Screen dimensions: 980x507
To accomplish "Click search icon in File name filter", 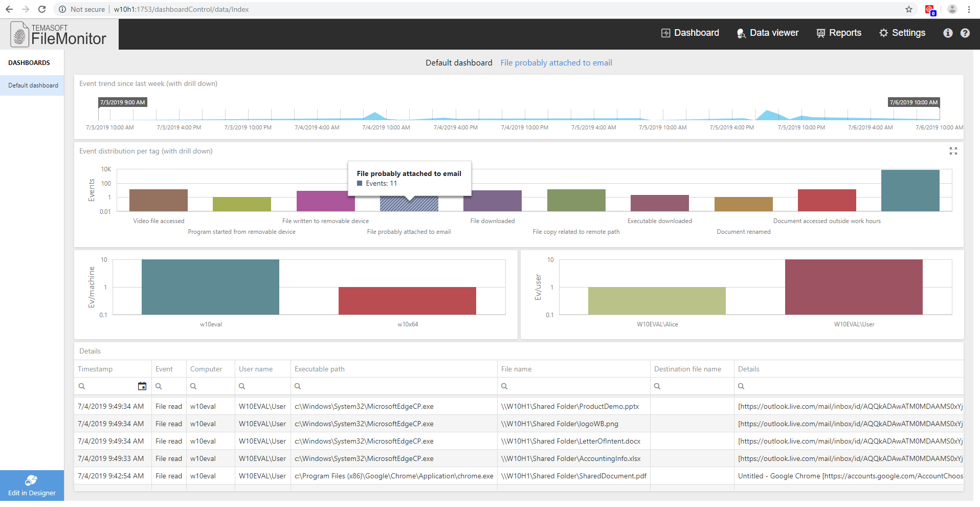I will [x=504, y=386].
